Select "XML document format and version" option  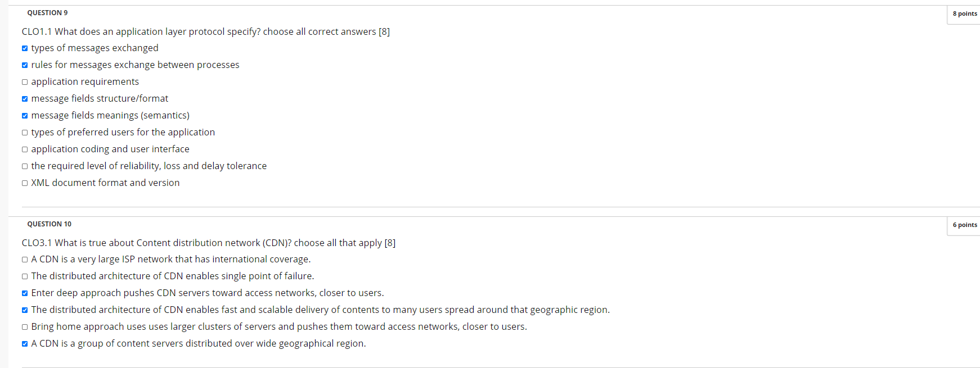25,183
